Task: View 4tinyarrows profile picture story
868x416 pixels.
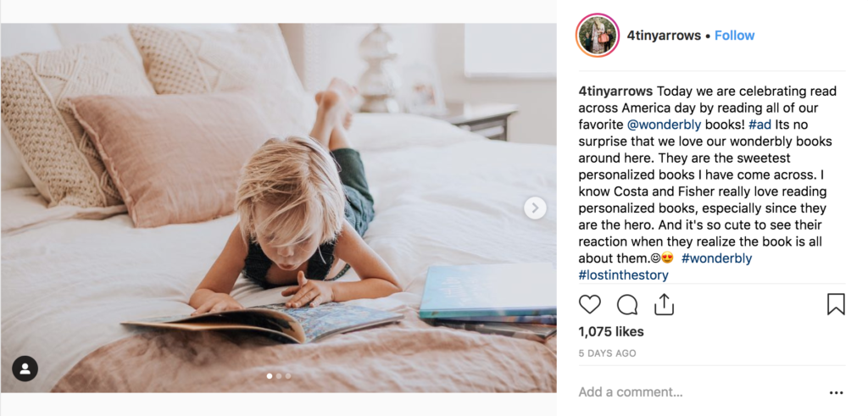Action: tap(598, 36)
